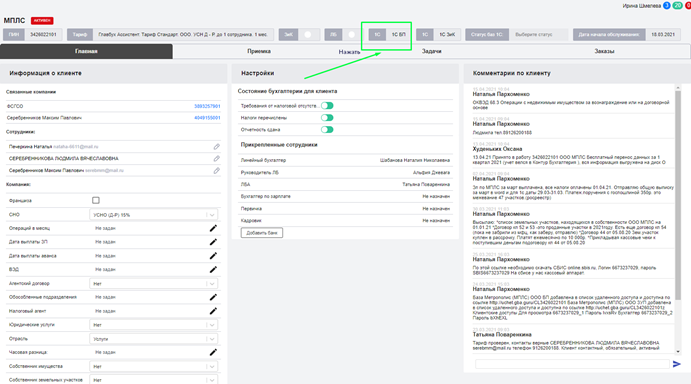Viewport: 691px width, 384px height.
Task: Click the Добавить банк button
Action: coord(262,233)
